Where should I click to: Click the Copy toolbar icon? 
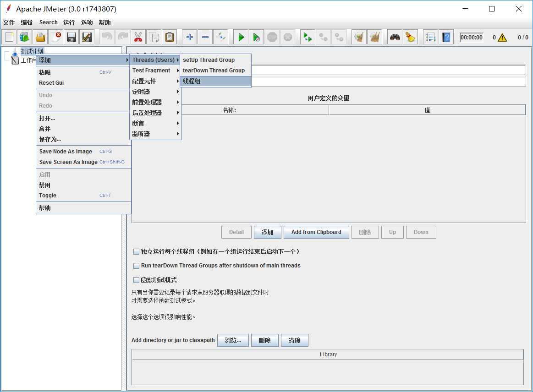click(x=154, y=37)
